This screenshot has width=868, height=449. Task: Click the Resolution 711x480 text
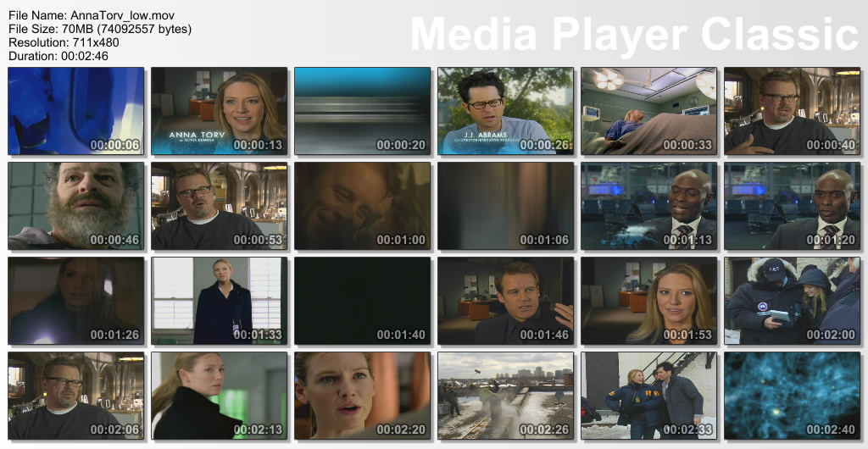(64, 42)
